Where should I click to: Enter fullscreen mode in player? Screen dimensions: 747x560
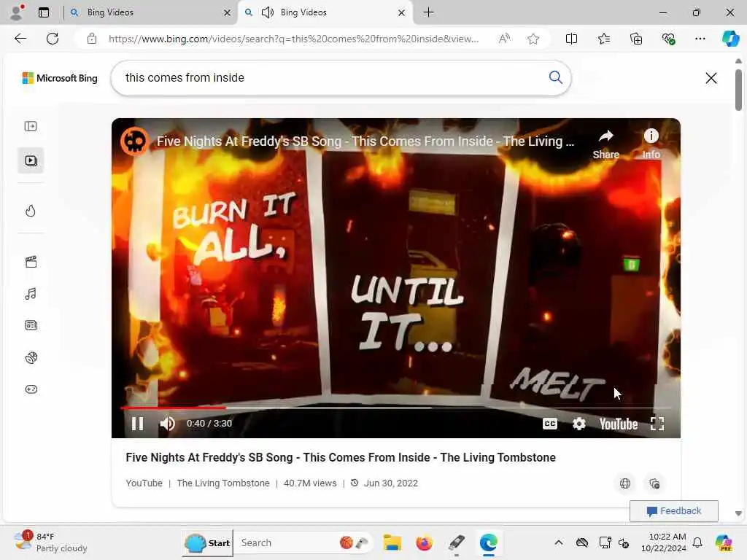(657, 424)
